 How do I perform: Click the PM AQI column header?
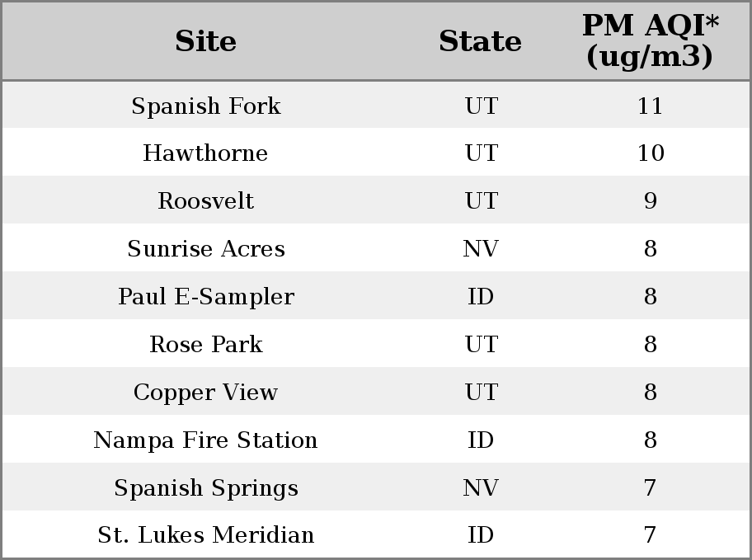[x=651, y=40]
